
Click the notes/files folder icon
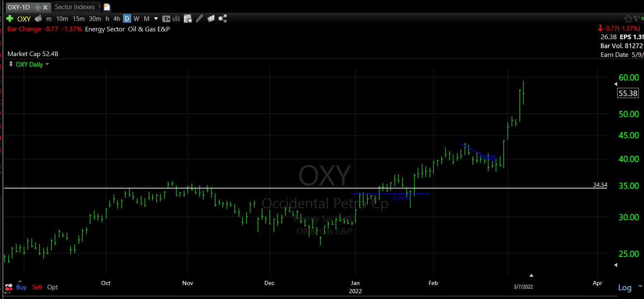tap(211, 19)
